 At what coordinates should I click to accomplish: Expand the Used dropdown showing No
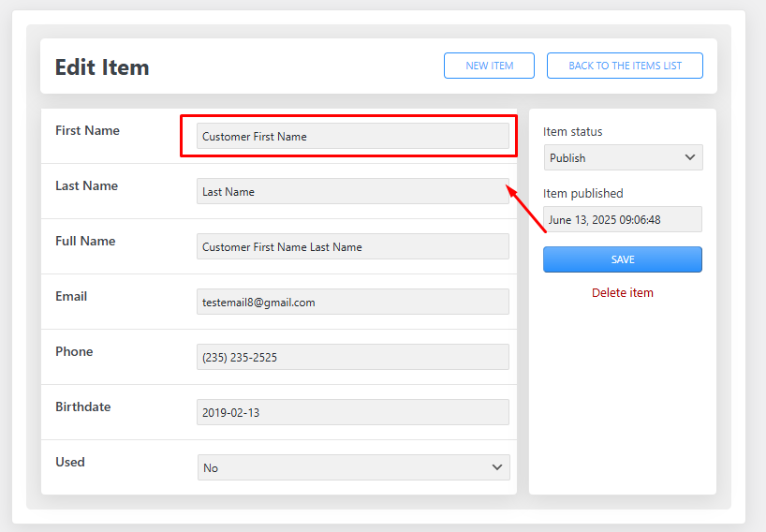(353, 467)
